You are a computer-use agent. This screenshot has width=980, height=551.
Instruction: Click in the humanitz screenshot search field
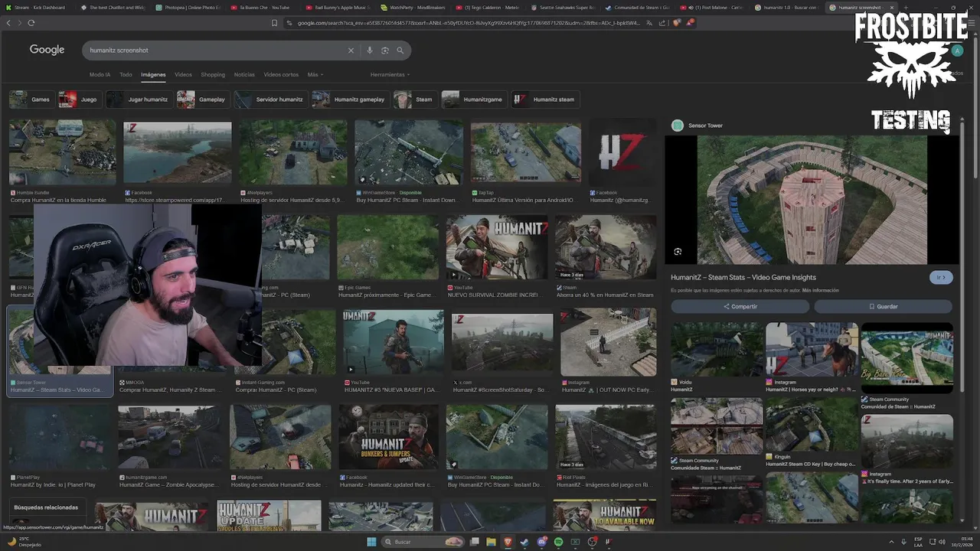point(214,51)
